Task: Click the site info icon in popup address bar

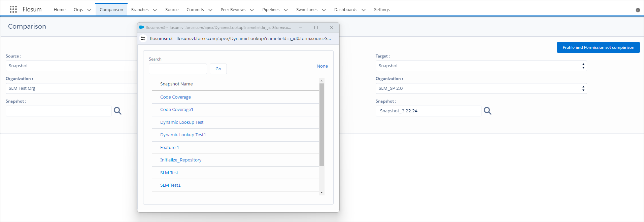Action: (x=143, y=38)
